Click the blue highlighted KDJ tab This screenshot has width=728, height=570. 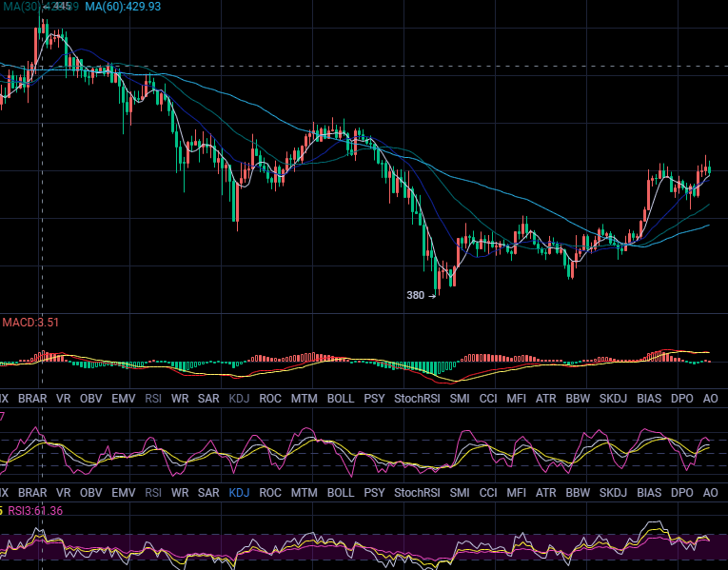(239, 493)
